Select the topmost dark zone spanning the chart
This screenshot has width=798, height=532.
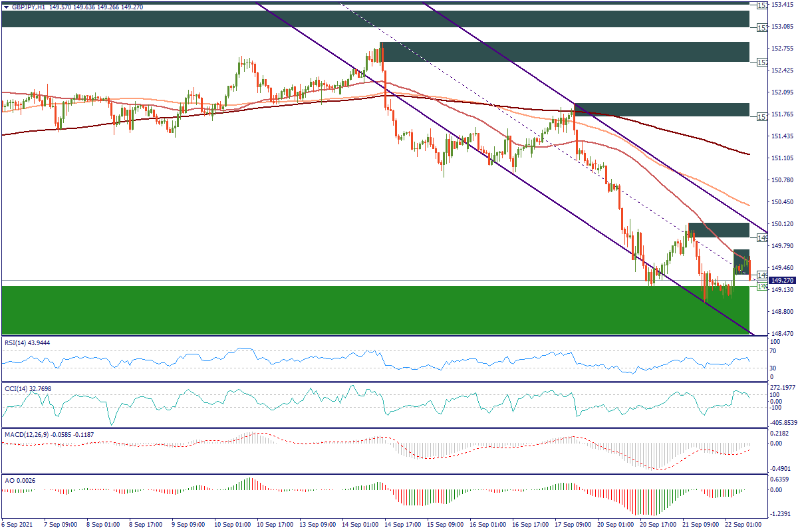coord(372,19)
